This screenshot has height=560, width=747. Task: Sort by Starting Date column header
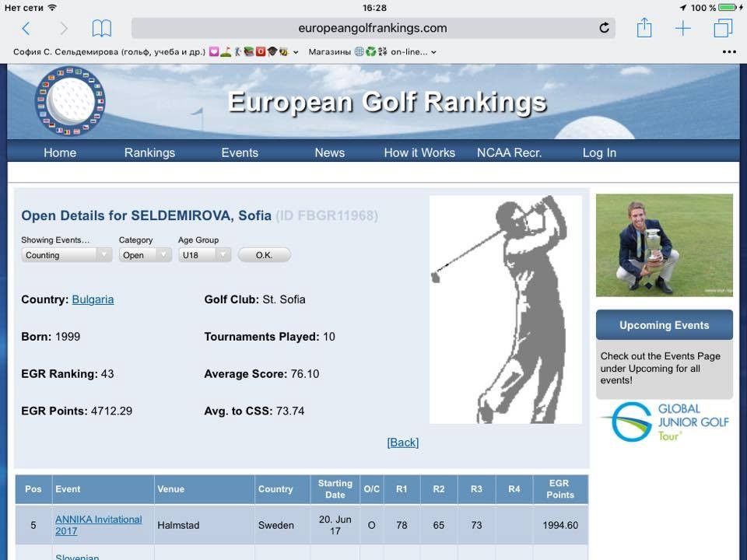335,489
